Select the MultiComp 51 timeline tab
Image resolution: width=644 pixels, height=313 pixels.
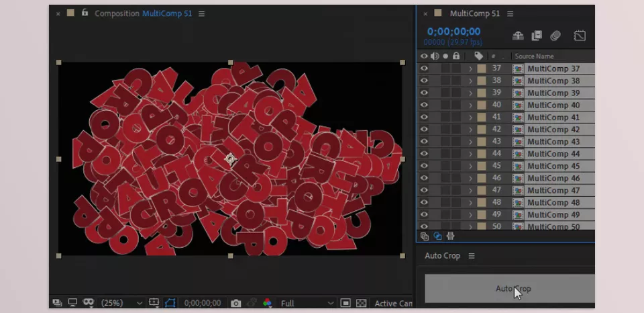click(475, 13)
